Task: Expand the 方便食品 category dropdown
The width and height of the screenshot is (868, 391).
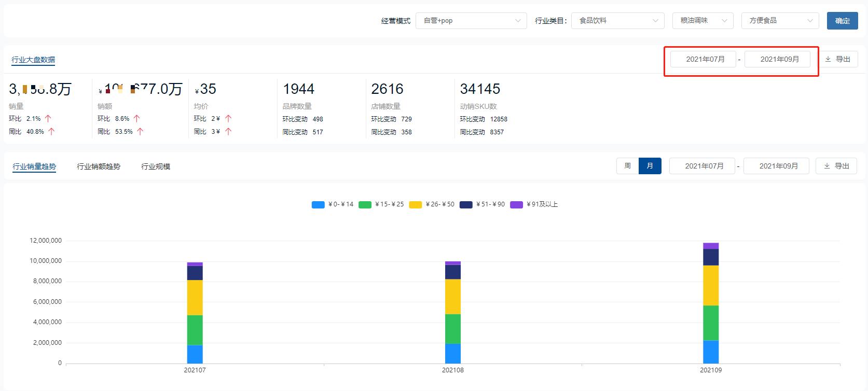Action: (780, 21)
